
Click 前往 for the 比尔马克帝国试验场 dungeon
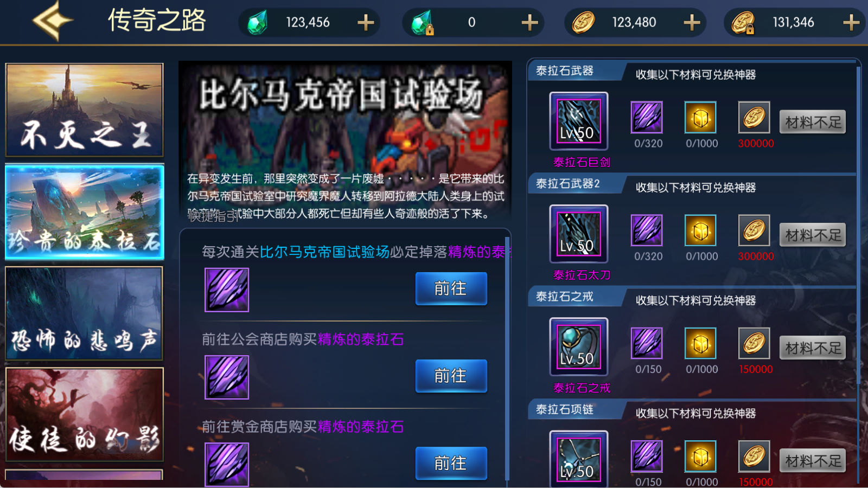pyautogui.click(x=451, y=288)
